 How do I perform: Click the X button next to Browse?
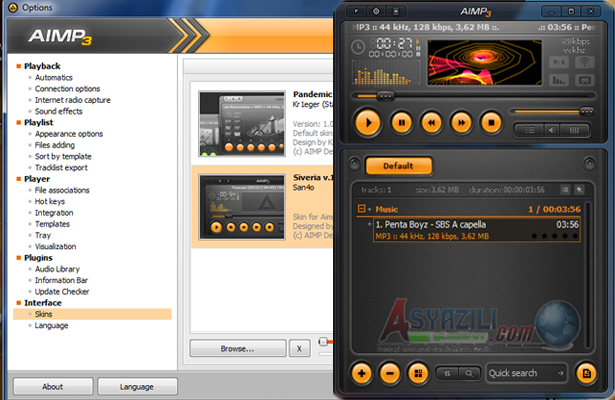coord(299,348)
